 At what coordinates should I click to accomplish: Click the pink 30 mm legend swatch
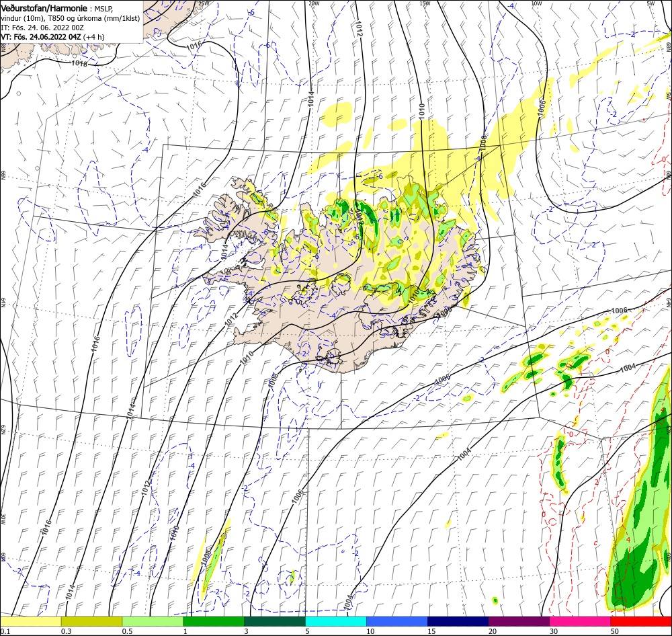click(581, 621)
